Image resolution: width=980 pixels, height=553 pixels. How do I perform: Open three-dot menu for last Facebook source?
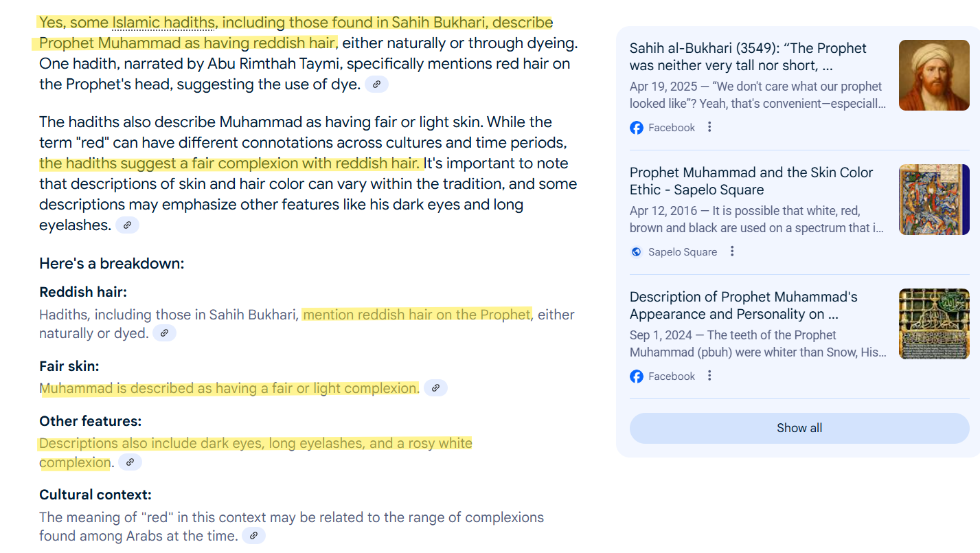pos(709,376)
